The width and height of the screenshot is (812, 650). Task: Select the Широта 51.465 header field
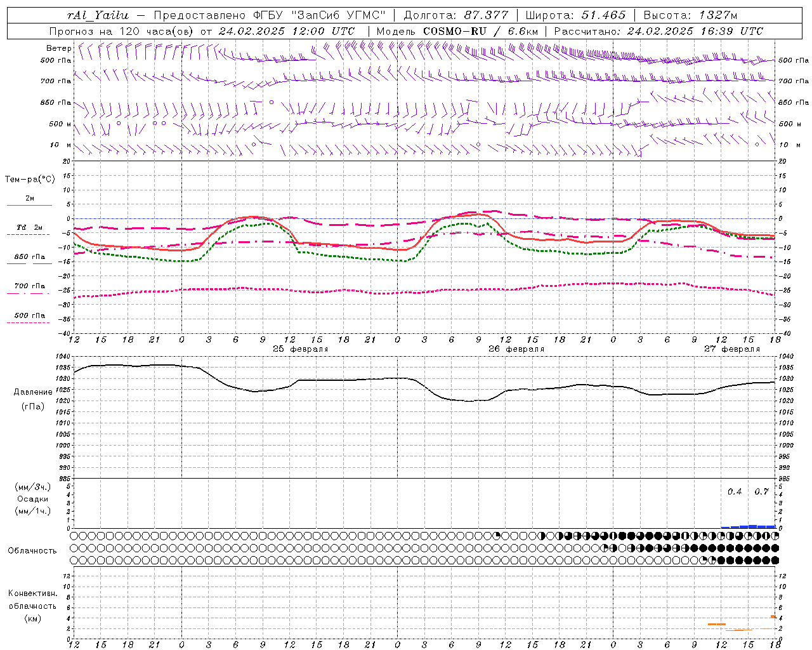click(575, 15)
